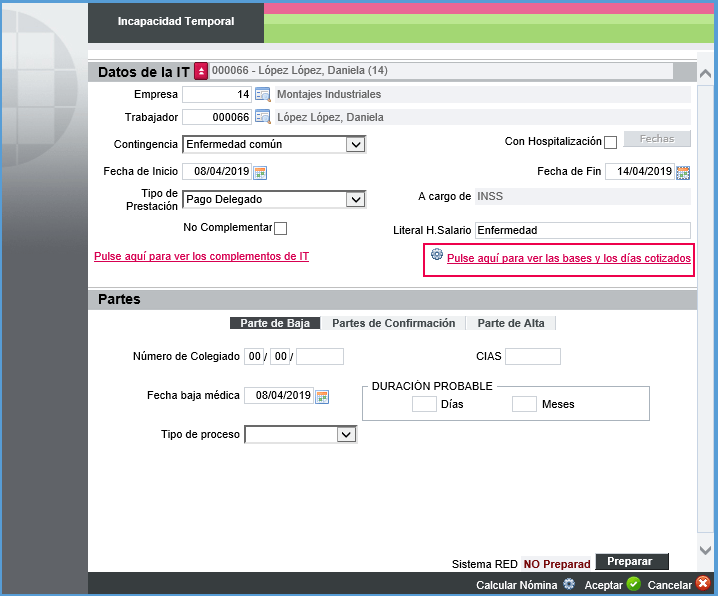
Task: Tick the No Complementar checkbox
Action: click(x=281, y=228)
